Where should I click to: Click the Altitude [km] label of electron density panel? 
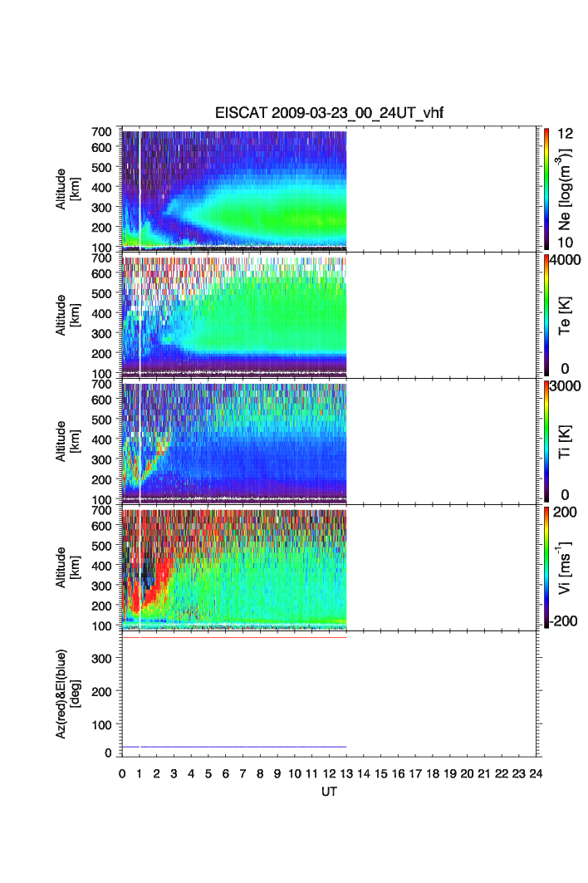point(67,189)
